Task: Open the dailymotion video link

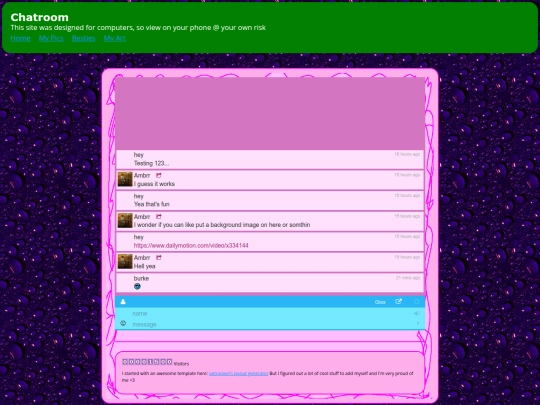Action: pos(191,246)
